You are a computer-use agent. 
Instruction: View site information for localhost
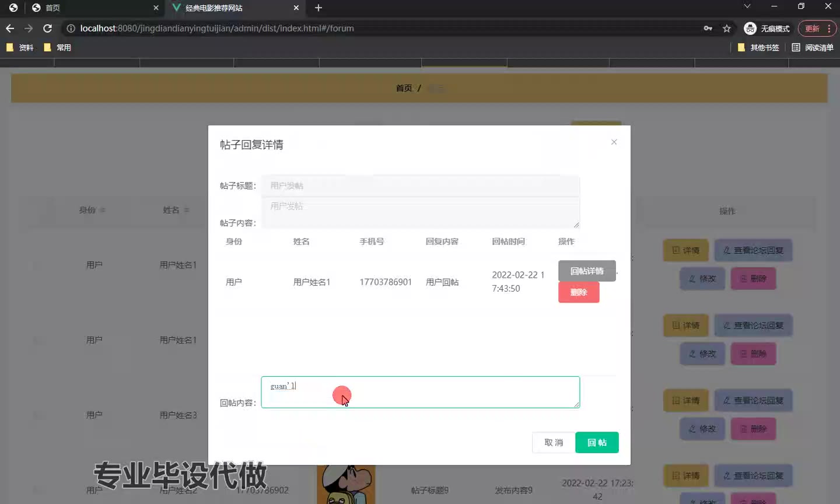71,28
